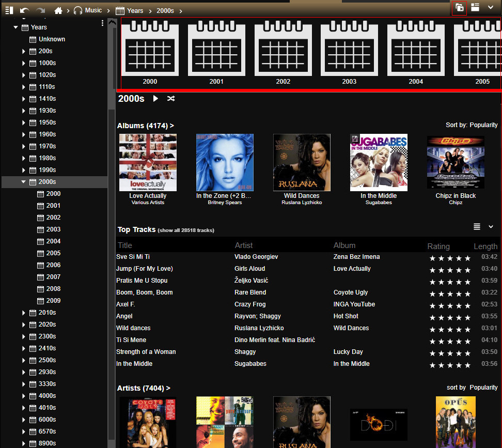502x448 pixels.
Task: Shuffle the 2000s collection
Action: pyautogui.click(x=171, y=98)
